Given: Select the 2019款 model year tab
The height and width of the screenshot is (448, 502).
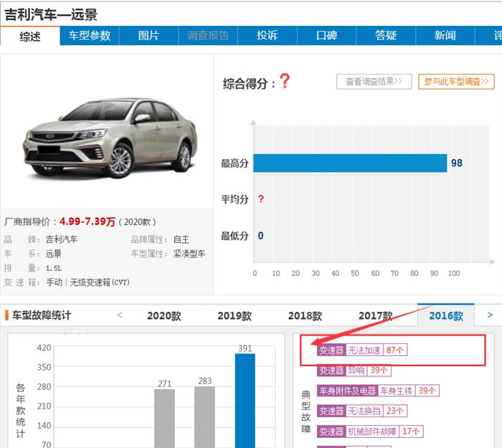Looking at the screenshot, I should (235, 316).
